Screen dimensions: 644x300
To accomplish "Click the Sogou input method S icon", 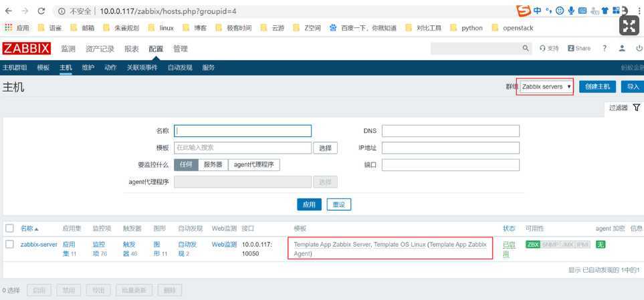I will (522, 11).
